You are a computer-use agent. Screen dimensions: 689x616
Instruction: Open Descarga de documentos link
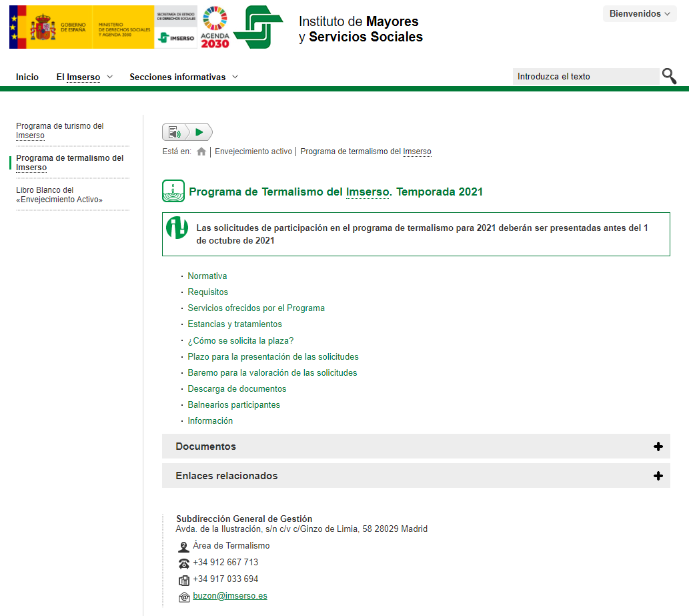pos(237,388)
